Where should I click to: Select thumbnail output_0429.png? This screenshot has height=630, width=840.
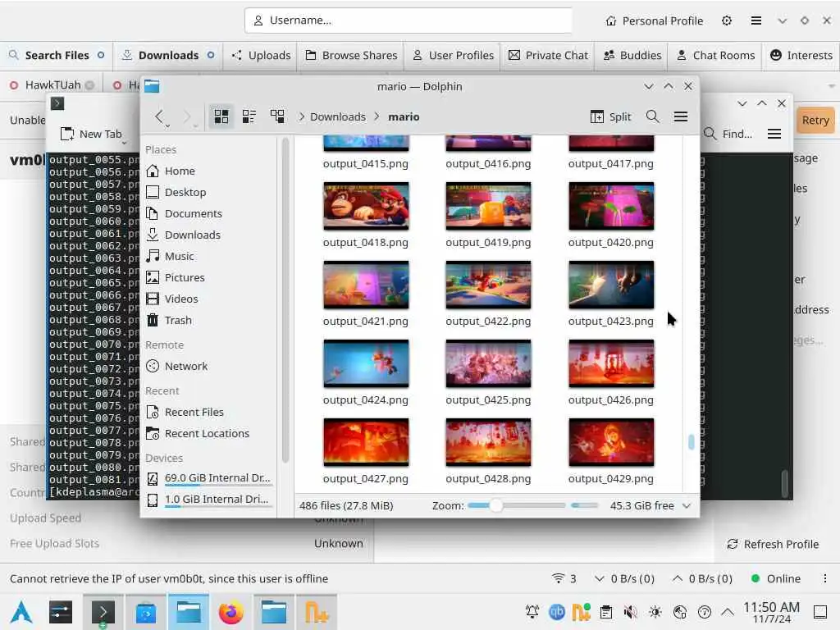coord(611,442)
